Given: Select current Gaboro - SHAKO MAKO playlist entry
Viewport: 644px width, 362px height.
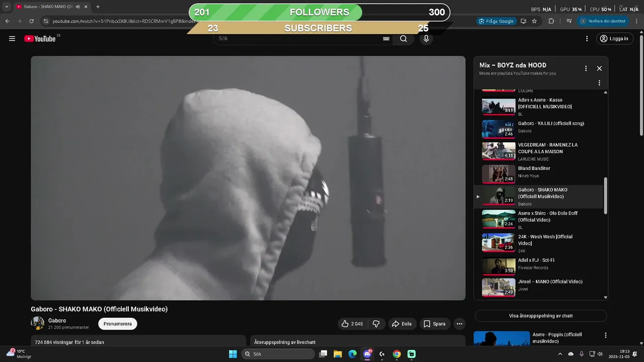Looking at the screenshot, I should pyautogui.click(x=538, y=197).
